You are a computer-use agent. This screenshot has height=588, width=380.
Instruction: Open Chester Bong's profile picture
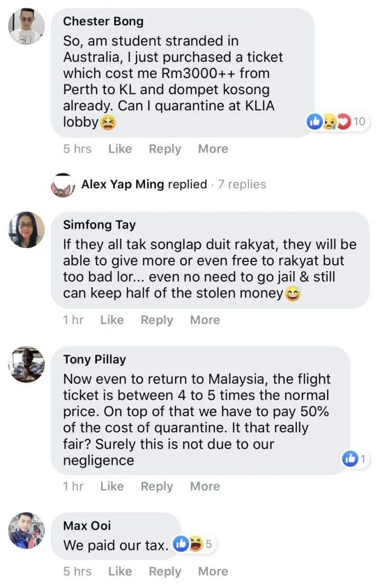coord(26,27)
